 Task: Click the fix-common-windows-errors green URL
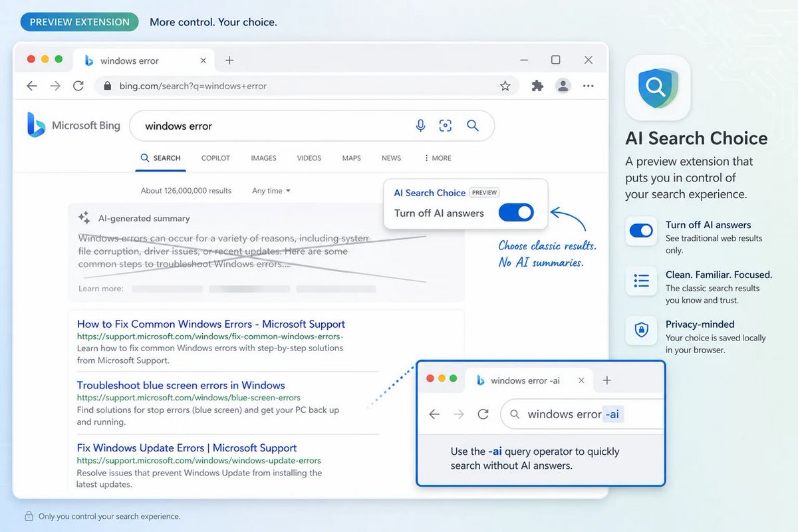coord(209,336)
